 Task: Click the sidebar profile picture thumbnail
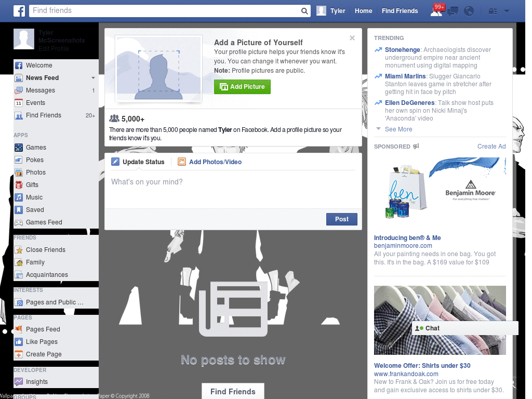click(x=24, y=39)
